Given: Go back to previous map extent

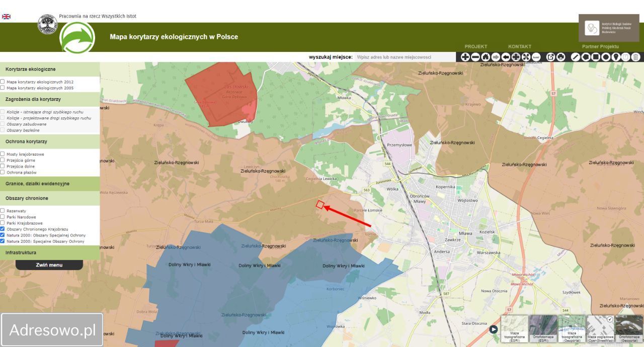Looking at the screenshot, I should (x=506, y=57).
